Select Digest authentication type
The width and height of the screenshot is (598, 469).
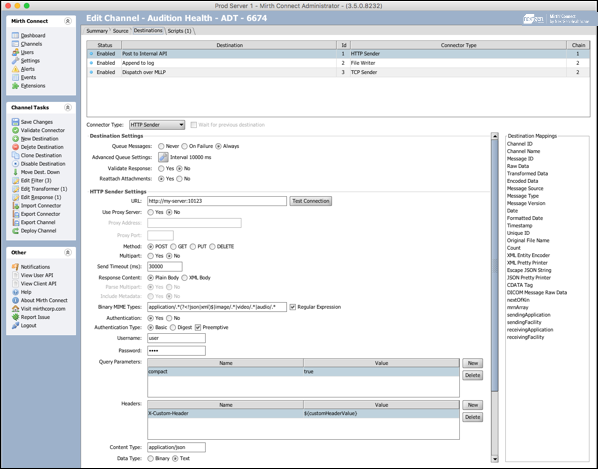[x=173, y=328]
